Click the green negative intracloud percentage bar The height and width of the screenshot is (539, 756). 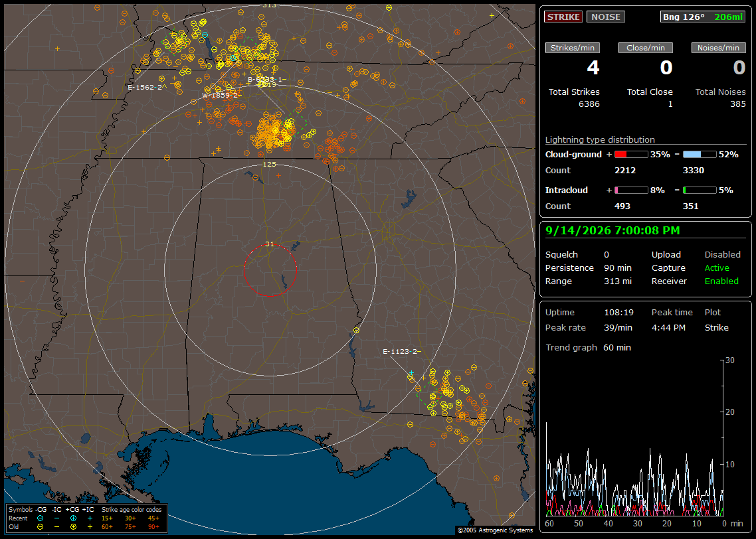(699, 191)
